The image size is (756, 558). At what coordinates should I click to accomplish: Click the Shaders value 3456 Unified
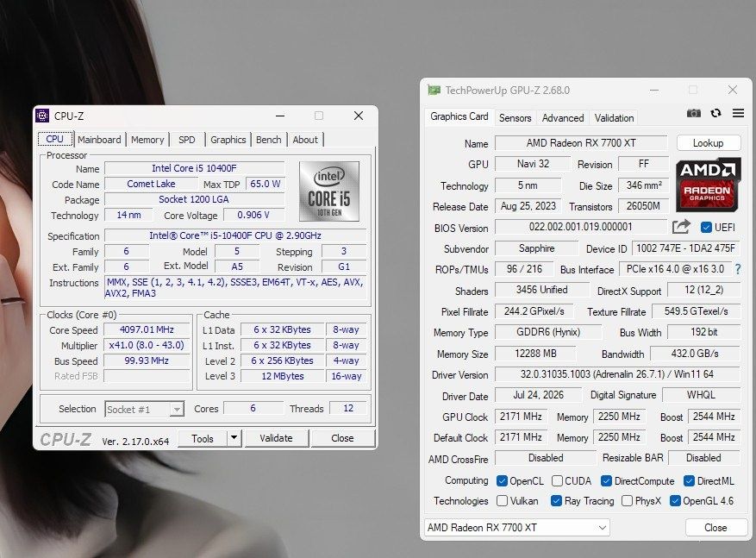(542, 290)
